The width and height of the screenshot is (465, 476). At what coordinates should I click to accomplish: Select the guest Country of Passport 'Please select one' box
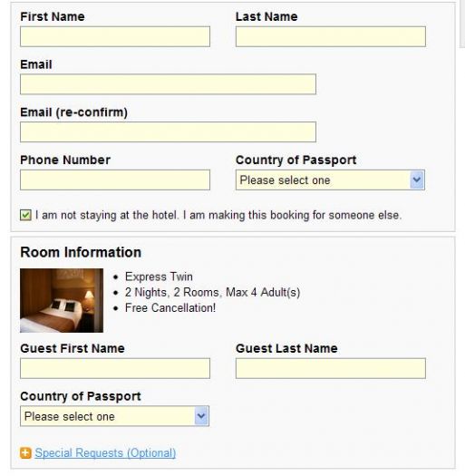click(x=114, y=416)
